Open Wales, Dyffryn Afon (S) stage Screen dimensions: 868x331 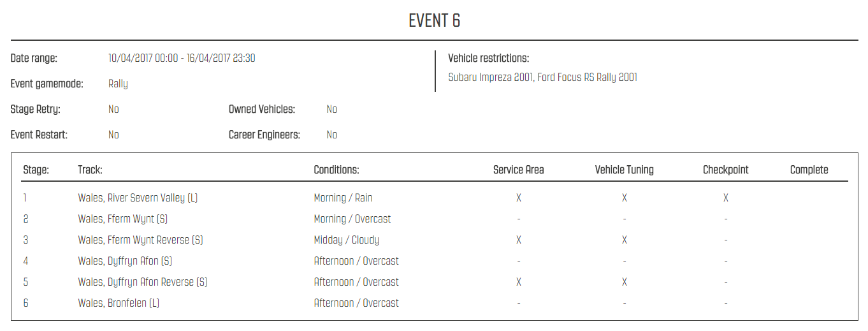(x=125, y=261)
